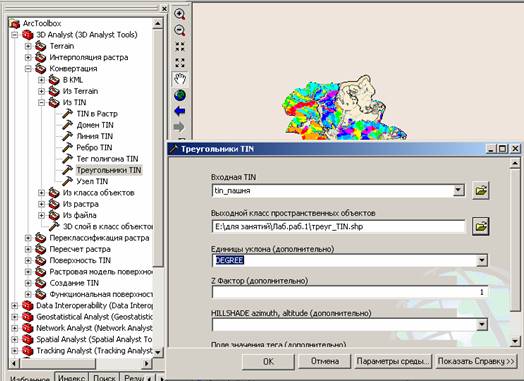
Task: Select the Zoom Out magnifier tool
Action: 180,30
